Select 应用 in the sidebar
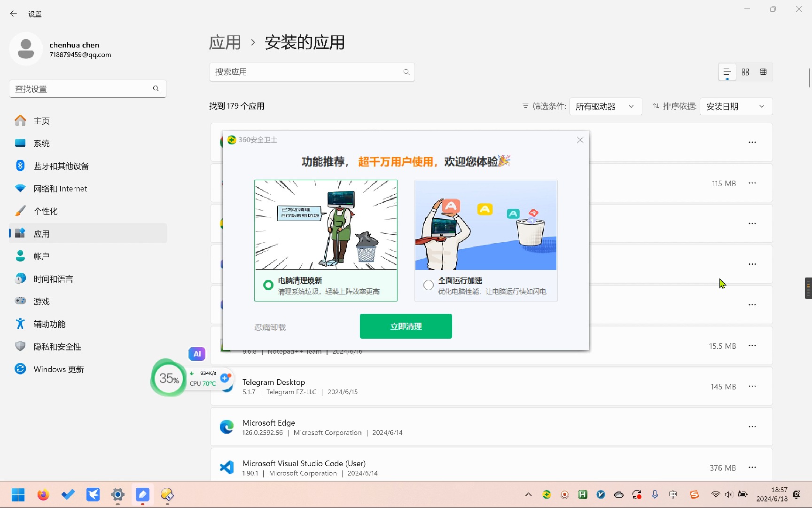The height and width of the screenshot is (508, 812). 88,234
